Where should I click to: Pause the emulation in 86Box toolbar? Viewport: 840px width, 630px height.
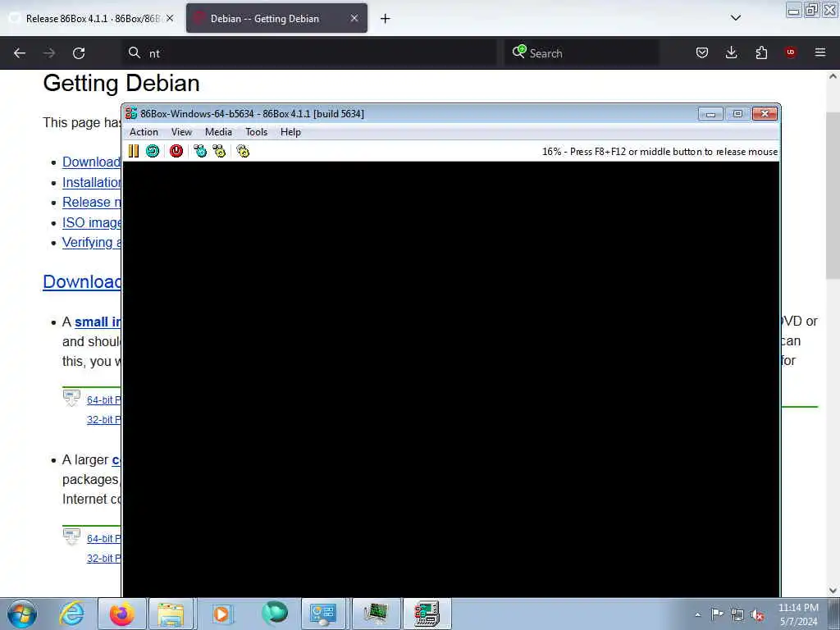(x=134, y=151)
